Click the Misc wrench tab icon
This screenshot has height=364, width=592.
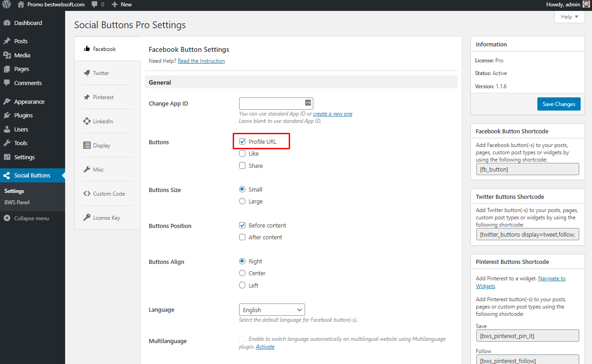[87, 169]
